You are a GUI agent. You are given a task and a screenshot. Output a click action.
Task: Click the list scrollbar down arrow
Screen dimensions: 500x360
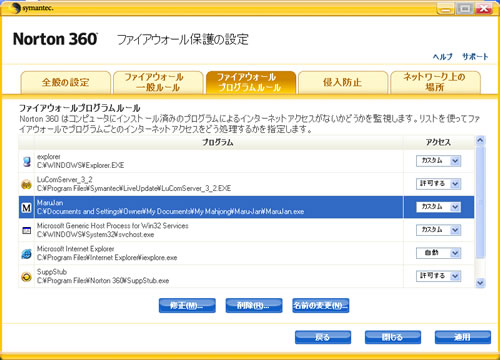point(480,283)
